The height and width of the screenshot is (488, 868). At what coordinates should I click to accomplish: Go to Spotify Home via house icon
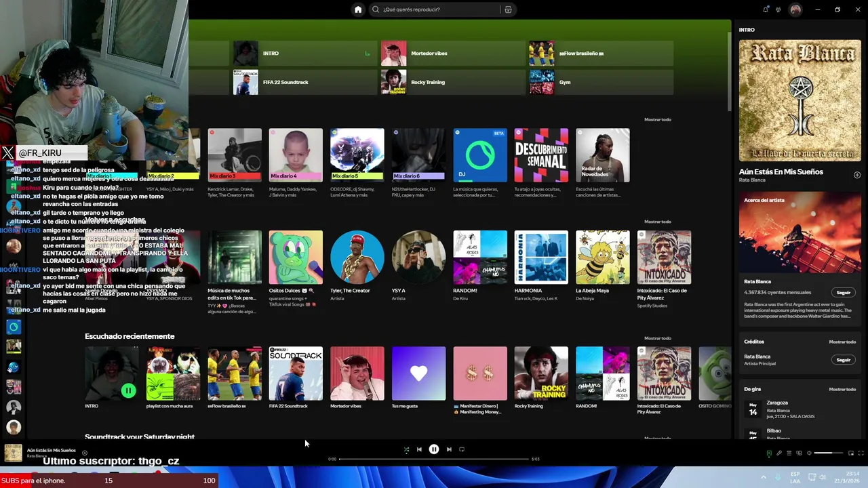click(358, 9)
